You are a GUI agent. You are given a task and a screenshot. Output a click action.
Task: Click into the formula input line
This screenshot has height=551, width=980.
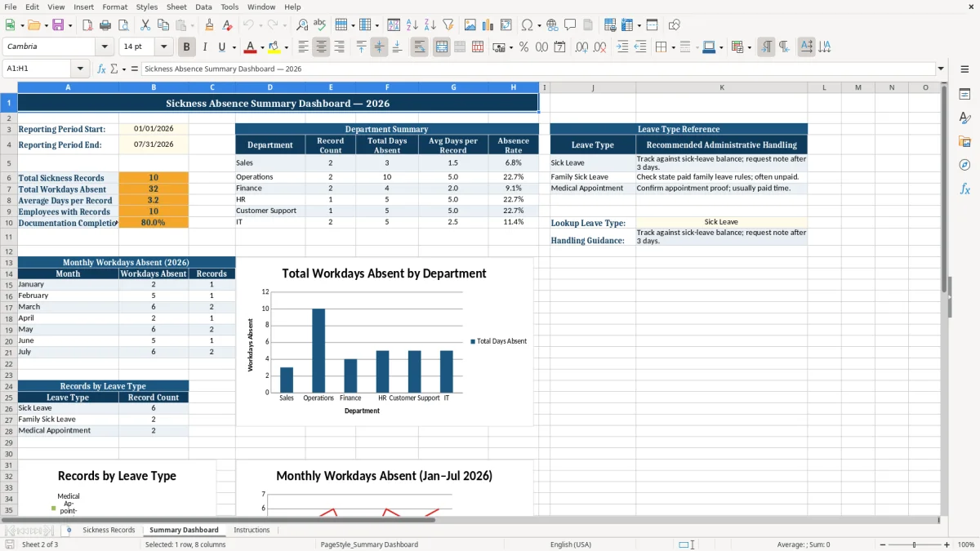(537, 69)
